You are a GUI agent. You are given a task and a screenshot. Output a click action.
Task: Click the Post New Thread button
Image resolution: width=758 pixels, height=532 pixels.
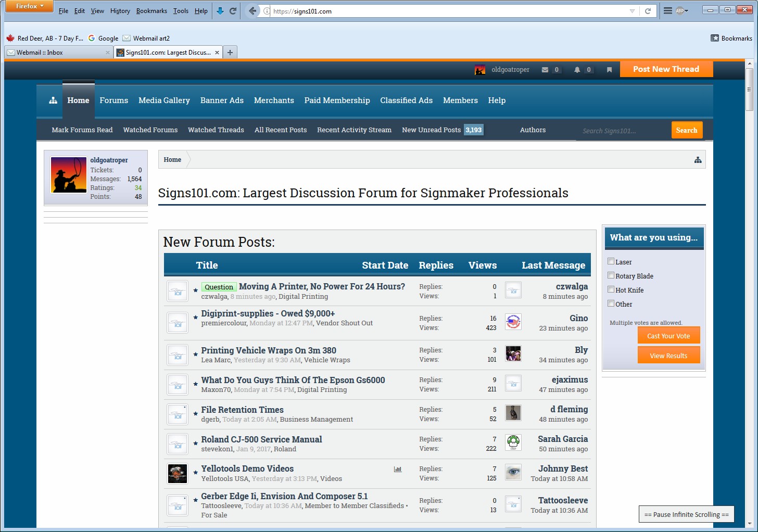tap(666, 69)
